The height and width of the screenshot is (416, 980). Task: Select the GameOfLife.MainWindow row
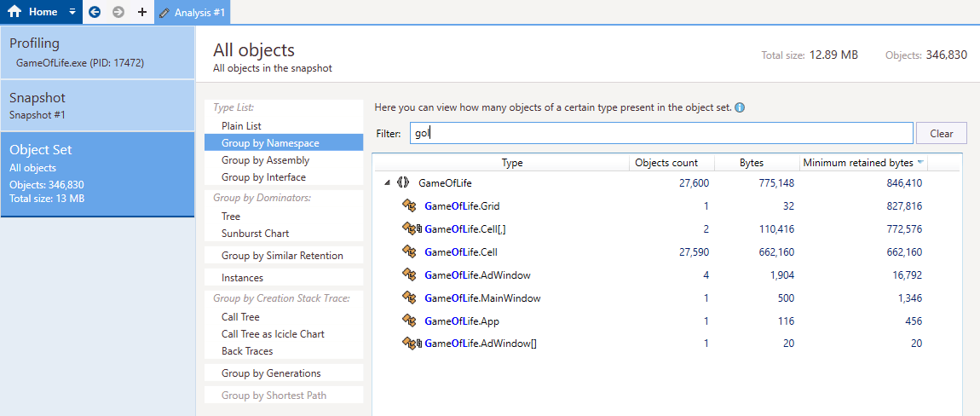(482, 298)
